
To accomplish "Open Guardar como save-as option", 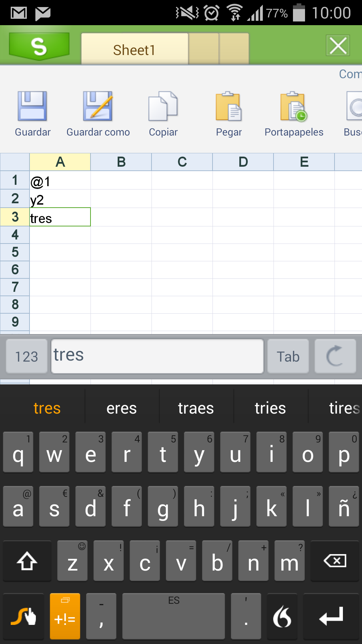I will click(98, 107).
